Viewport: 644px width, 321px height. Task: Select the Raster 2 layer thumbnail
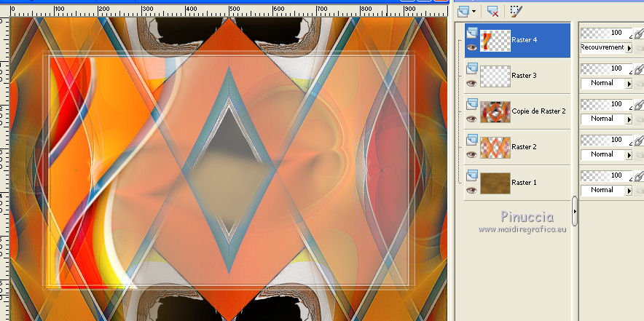pos(495,148)
